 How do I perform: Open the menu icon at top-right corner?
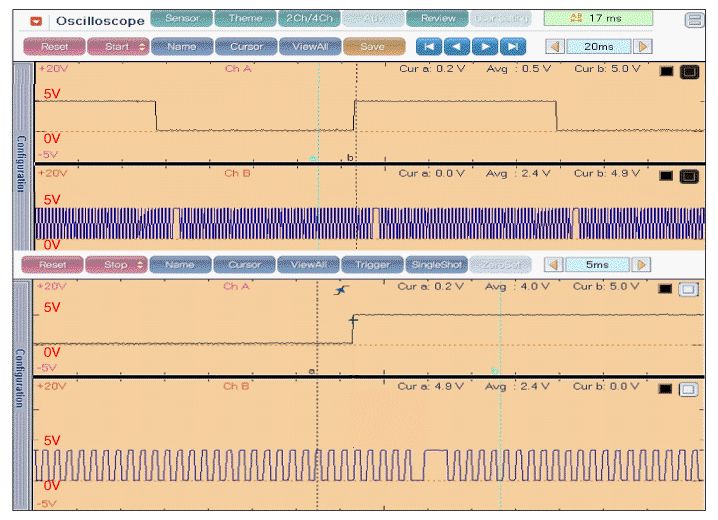694,20
